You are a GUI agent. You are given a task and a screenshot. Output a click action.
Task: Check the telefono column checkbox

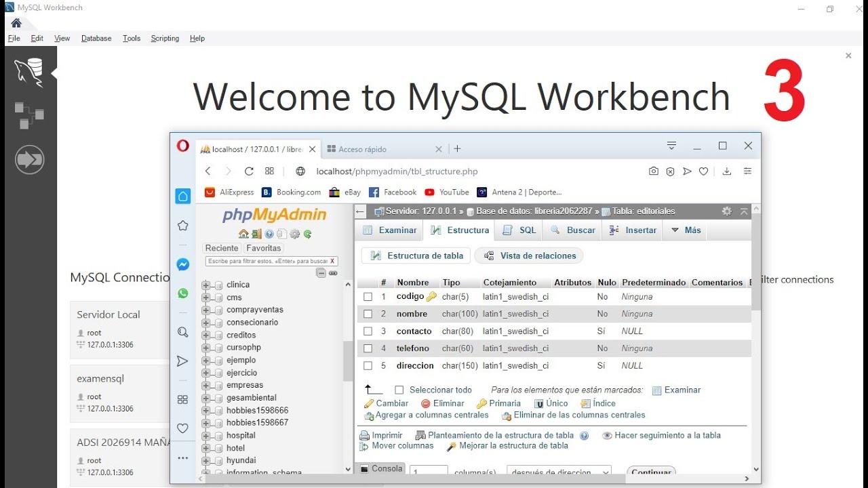pyautogui.click(x=368, y=348)
